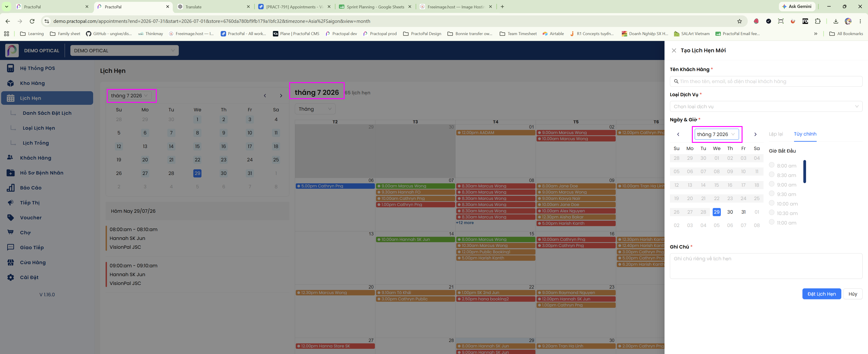The width and height of the screenshot is (868, 354).
Task: Open the browser tab search chevron
Action: point(6,6)
